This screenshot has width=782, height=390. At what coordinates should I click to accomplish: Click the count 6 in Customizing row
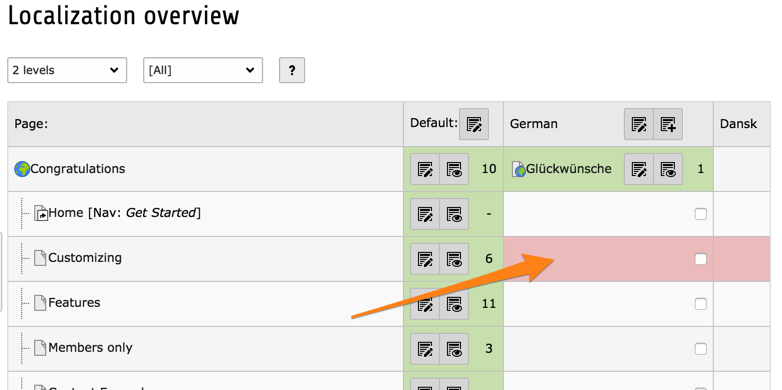pos(489,258)
